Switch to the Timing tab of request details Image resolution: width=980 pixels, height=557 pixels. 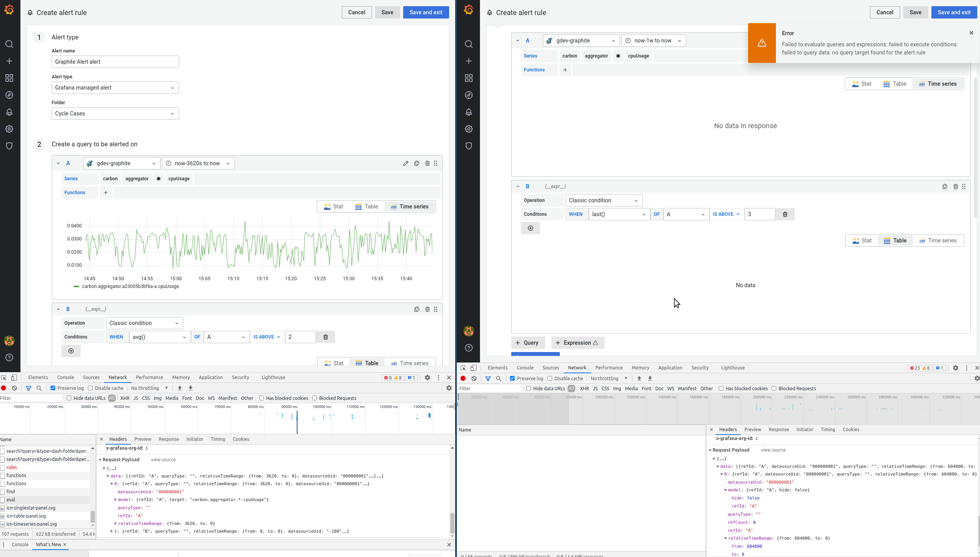pyautogui.click(x=218, y=439)
